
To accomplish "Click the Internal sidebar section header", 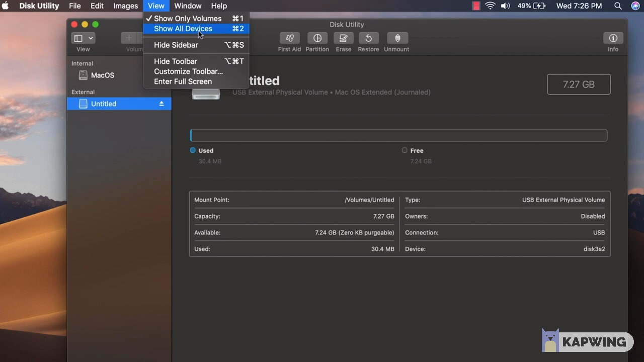I will click(82, 63).
